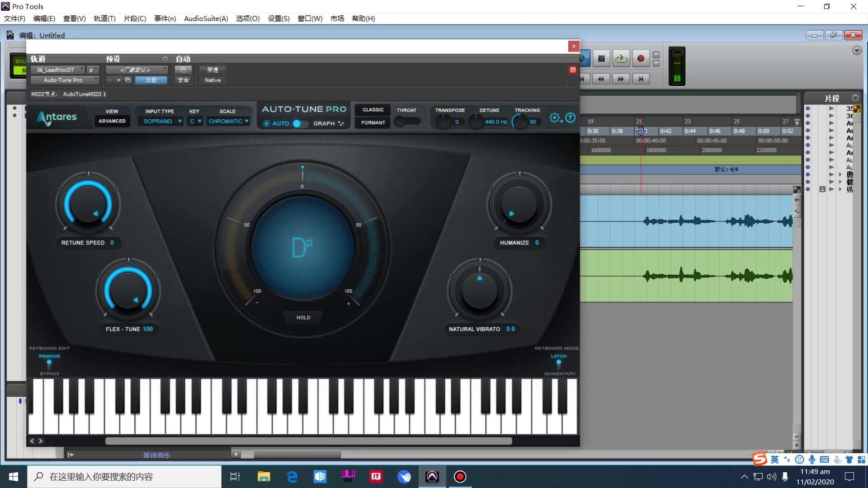Toggle the Keyboard Mode Latch/Momentary switch
The width and height of the screenshot is (868, 488).
[x=559, y=364]
